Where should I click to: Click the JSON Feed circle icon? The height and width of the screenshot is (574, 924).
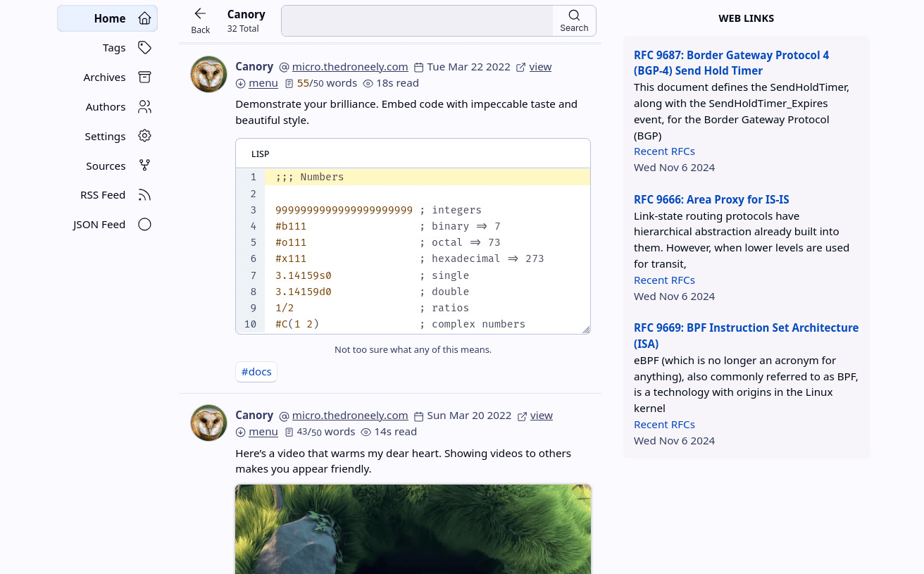click(x=144, y=225)
